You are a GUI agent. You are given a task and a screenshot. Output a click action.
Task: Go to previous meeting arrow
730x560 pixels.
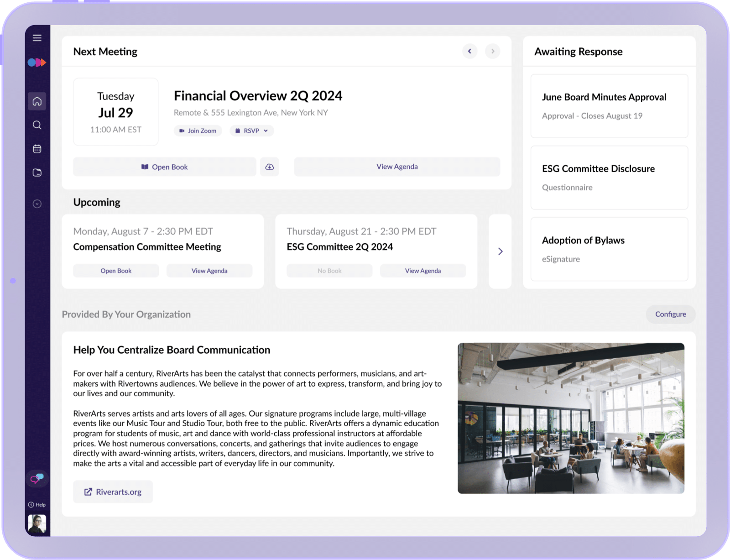(469, 51)
